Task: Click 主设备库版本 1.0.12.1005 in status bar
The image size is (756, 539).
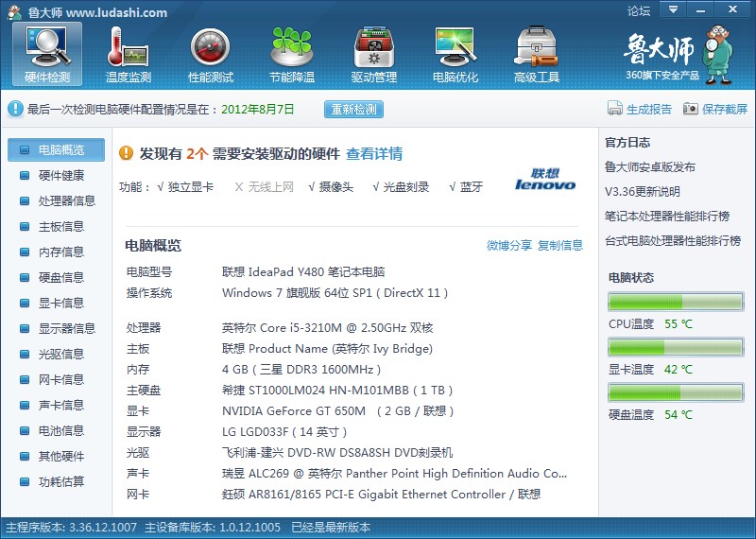Action: [213, 527]
